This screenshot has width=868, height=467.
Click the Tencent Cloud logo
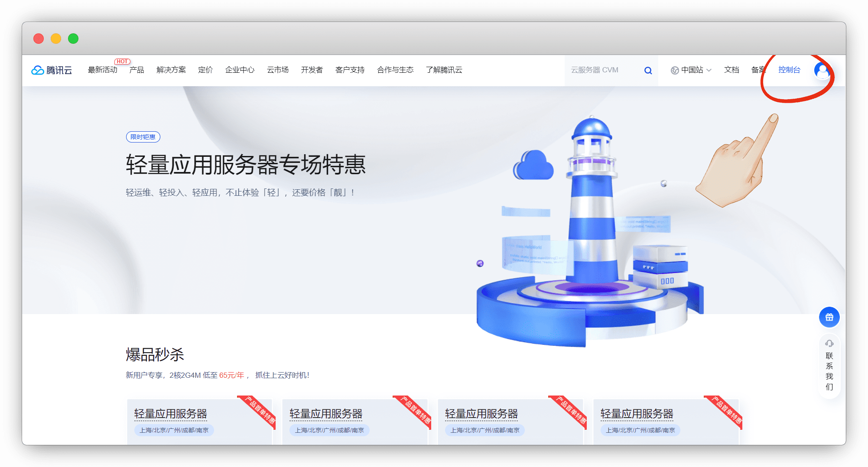coord(52,70)
